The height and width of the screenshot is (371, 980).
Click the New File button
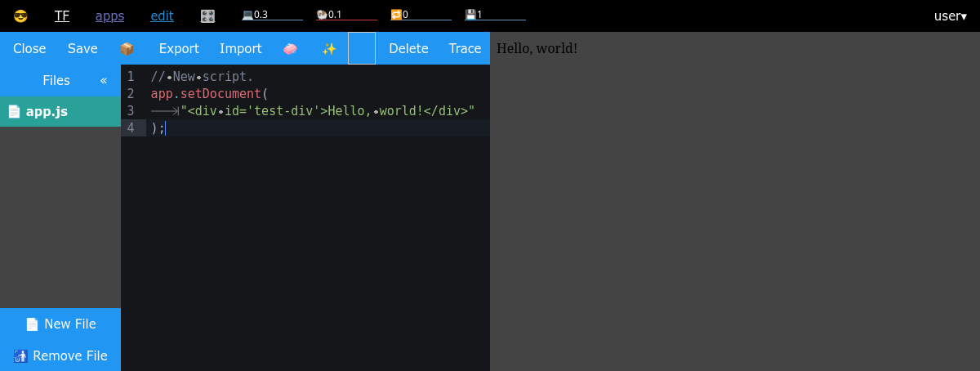[x=60, y=324]
